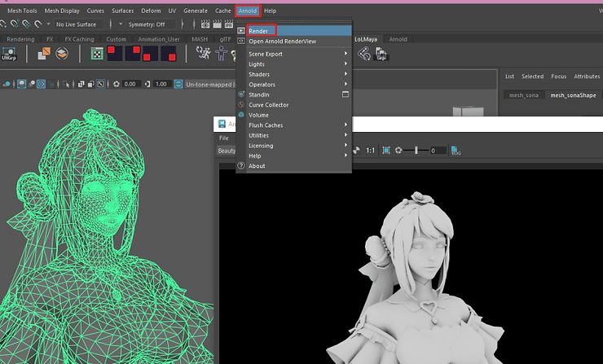The width and height of the screenshot is (603, 364).
Task: Adjust the exposure slider in RenderView
Action: pyautogui.click(x=416, y=151)
